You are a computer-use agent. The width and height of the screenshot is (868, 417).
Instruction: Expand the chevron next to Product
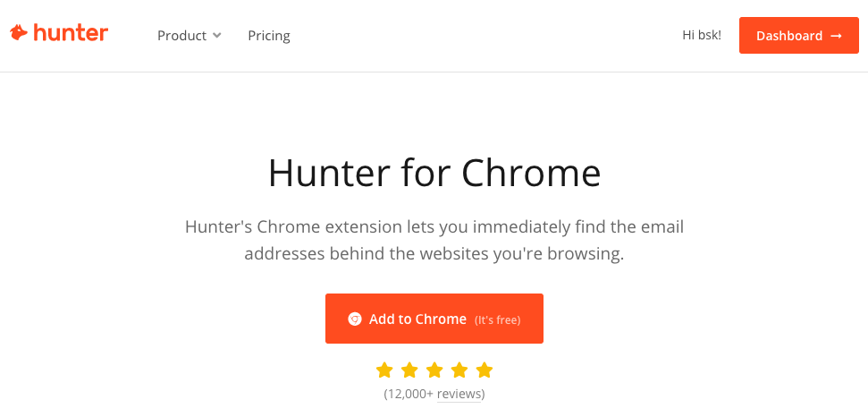(217, 36)
